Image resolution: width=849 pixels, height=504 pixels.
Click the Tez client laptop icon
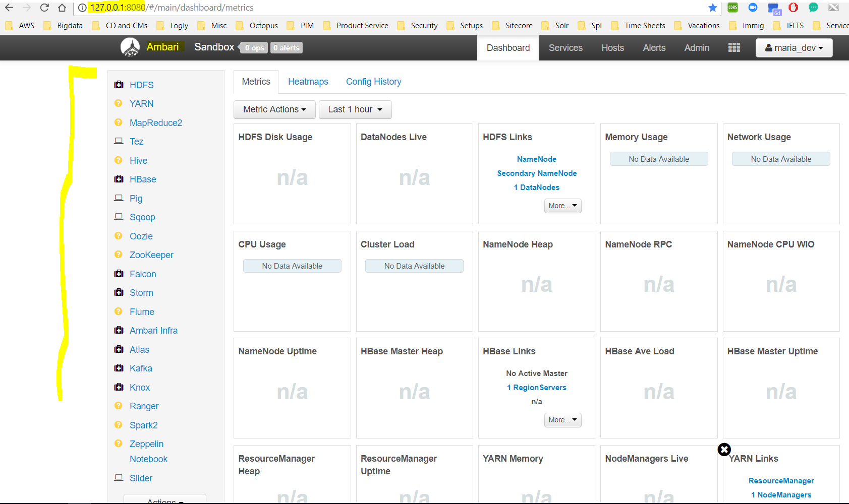coord(119,141)
